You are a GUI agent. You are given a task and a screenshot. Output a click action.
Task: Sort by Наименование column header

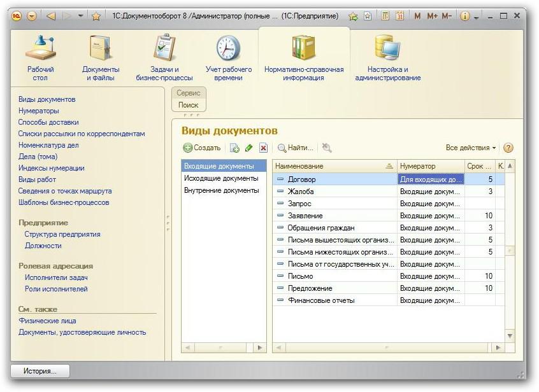(335, 166)
